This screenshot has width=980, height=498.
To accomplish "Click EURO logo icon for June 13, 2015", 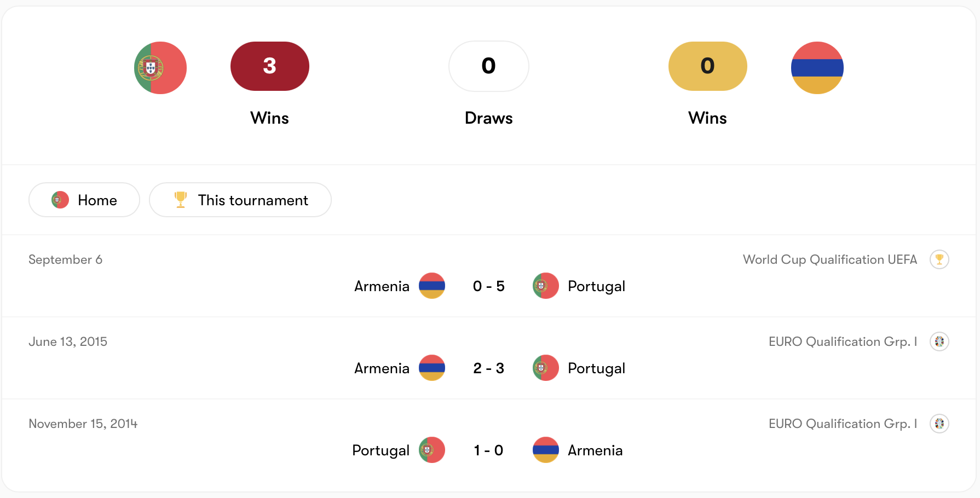I will click(x=939, y=341).
